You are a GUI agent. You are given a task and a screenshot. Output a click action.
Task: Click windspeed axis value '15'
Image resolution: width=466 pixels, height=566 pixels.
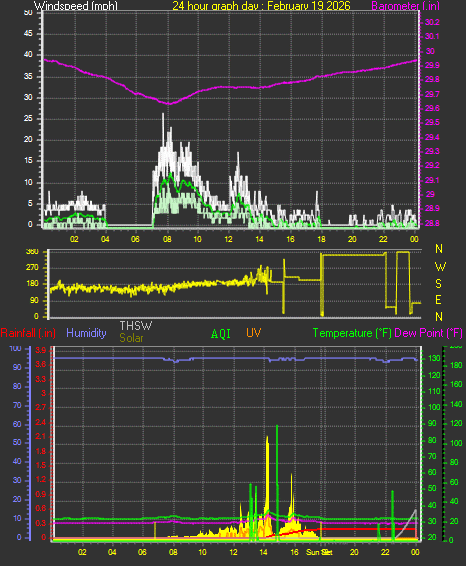tap(28, 161)
